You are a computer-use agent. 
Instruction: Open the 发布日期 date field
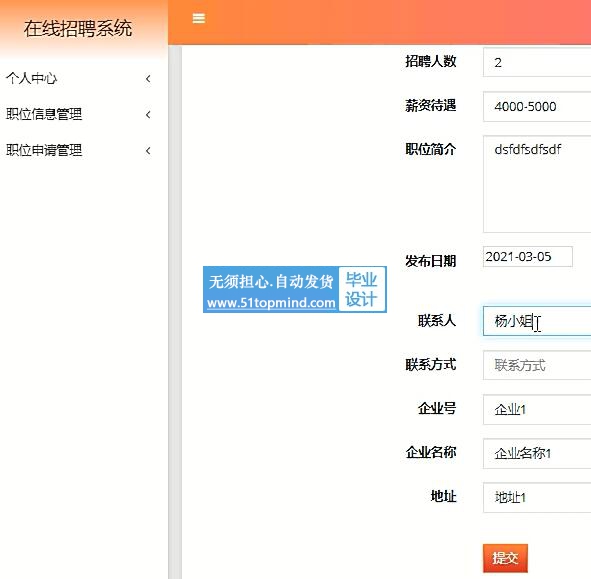528,257
